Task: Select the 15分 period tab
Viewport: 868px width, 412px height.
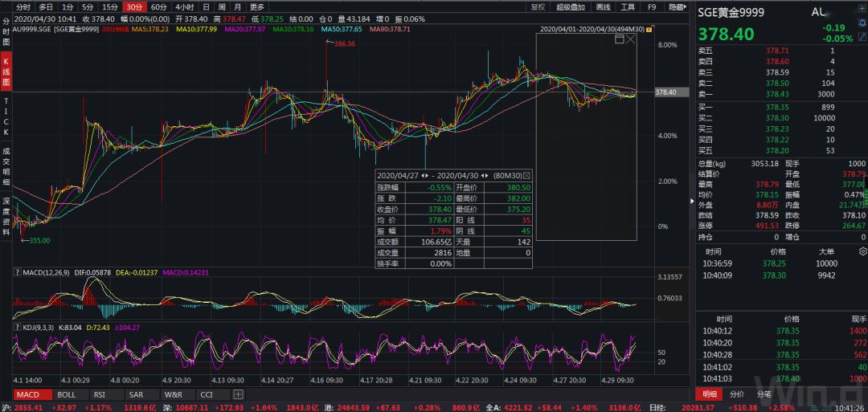Action: 110,7
